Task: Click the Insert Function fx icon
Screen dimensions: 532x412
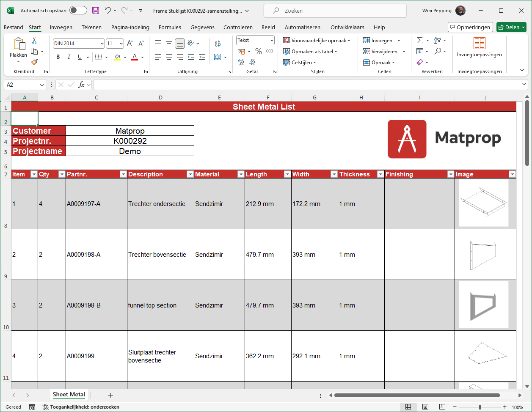Action: pos(82,85)
